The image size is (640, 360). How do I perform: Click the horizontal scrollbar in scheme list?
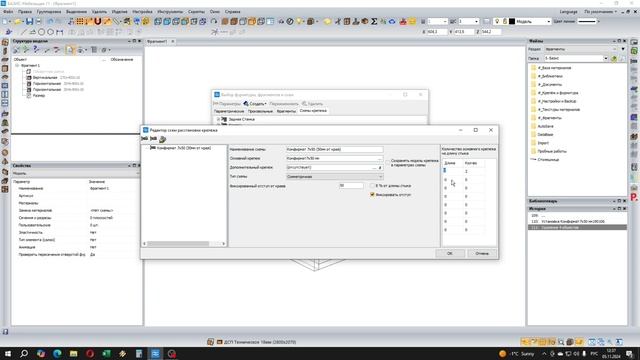point(178,244)
